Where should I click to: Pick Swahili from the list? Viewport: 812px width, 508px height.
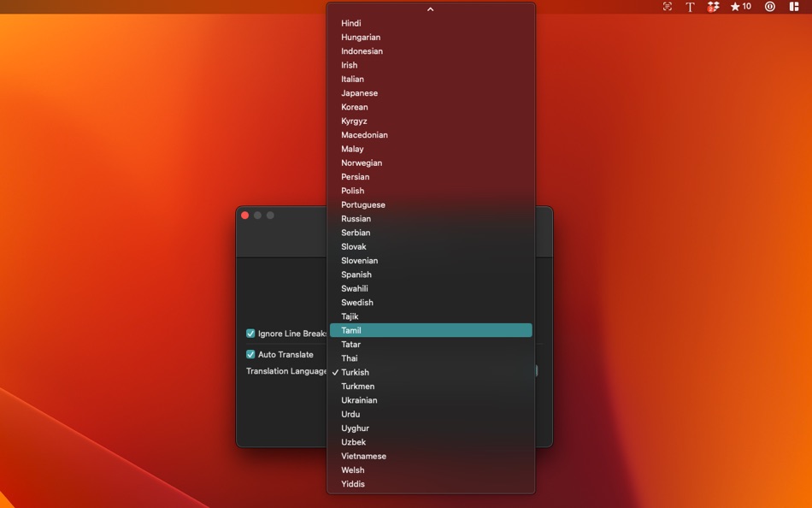[x=431, y=289]
